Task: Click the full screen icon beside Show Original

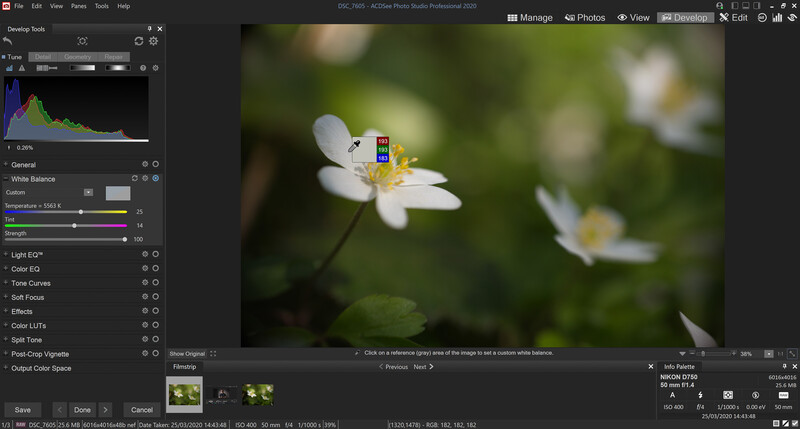Action: coord(213,354)
